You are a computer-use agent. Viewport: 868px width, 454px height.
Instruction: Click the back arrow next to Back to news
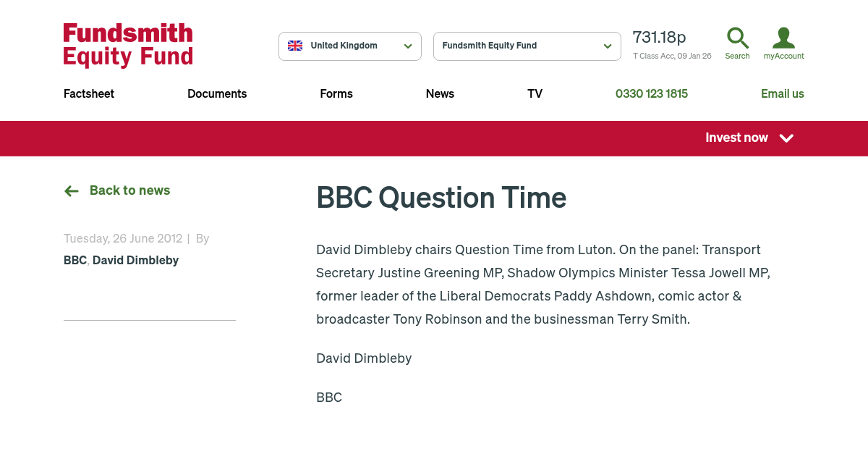pos(71,190)
